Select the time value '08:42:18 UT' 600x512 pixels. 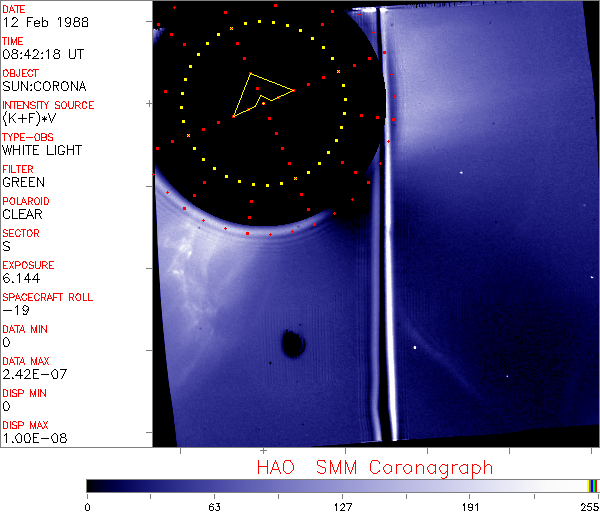pos(40,54)
